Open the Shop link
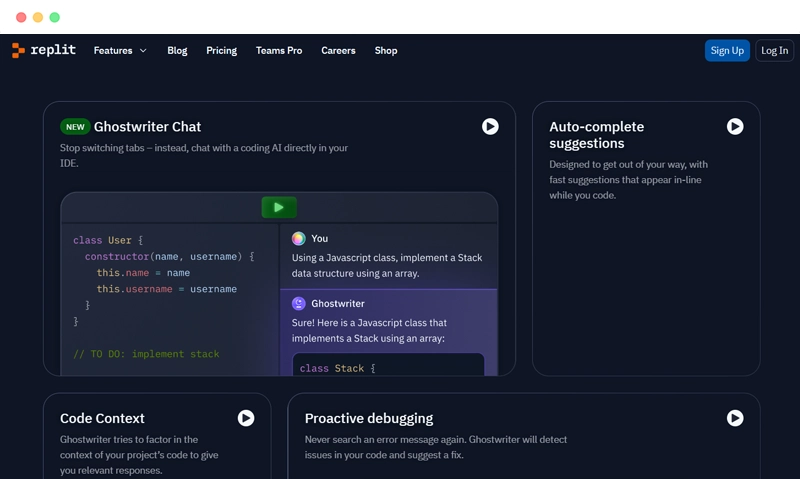The image size is (800, 479). (x=386, y=51)
